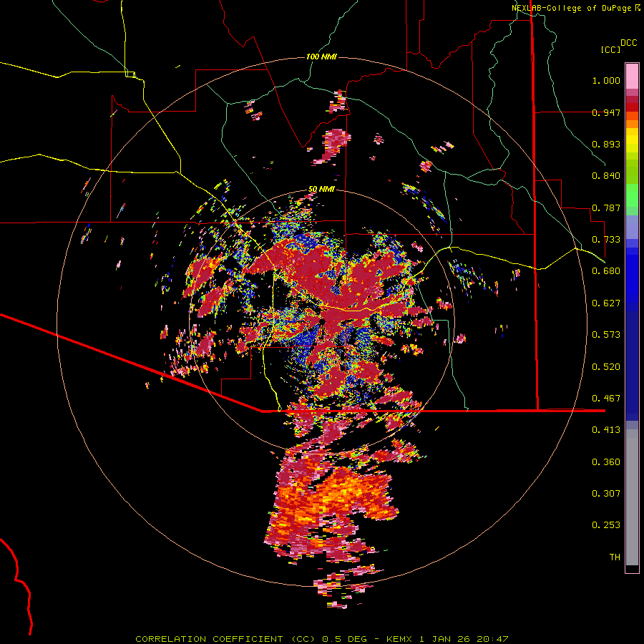This screenshot has height=644, width=644.
Task: Click the 0.787 color scale value
Action: coord(606,208)
